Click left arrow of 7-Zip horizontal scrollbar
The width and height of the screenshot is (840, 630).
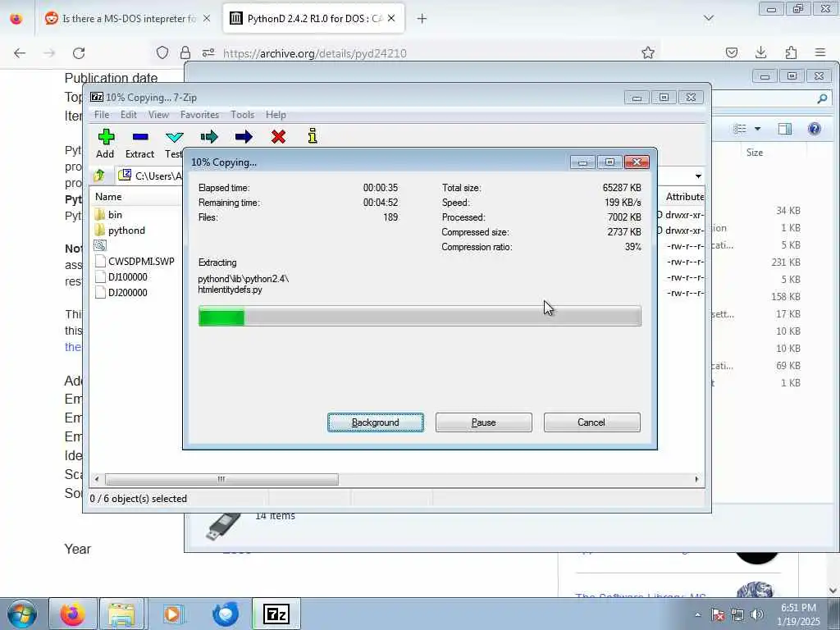point(97,479)
